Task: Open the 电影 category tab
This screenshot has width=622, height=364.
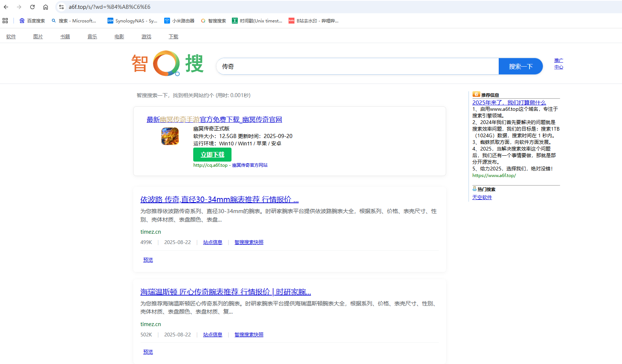Action: [x=119, y=36]
